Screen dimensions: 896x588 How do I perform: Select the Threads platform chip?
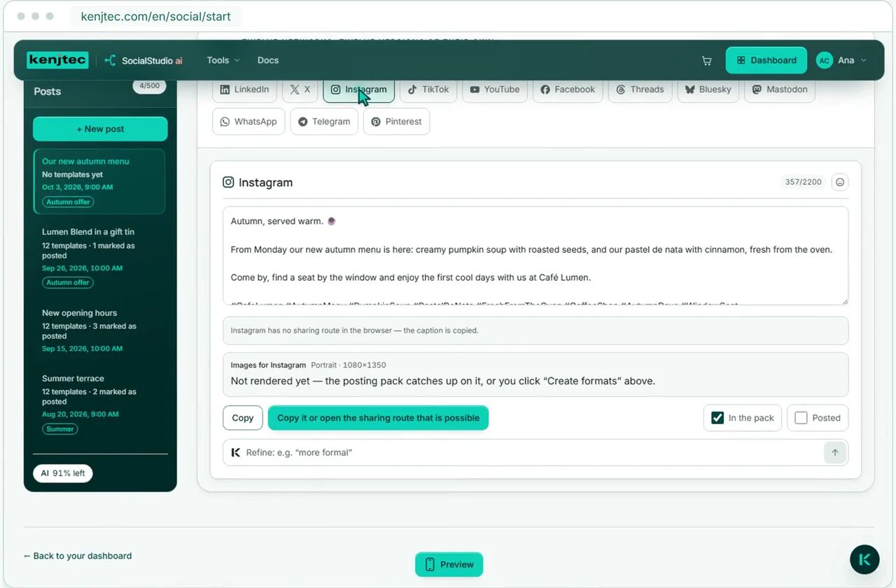point(640,90)
